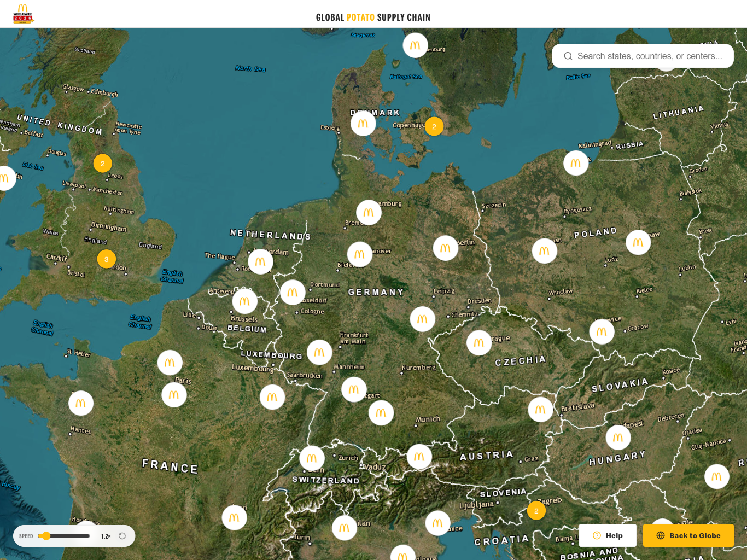
Task: Select the McDonald's marker near Dusseldorf
Action: point(293,293)
